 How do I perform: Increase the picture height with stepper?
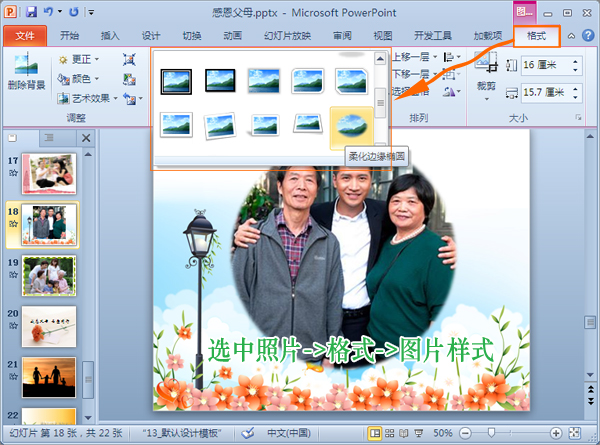[576, 61]
